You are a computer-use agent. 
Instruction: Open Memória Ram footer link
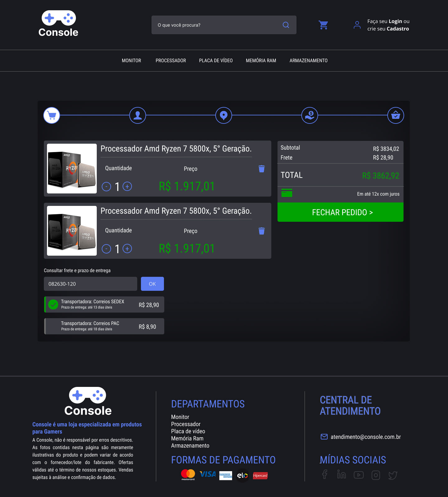[x=187, y=439]
